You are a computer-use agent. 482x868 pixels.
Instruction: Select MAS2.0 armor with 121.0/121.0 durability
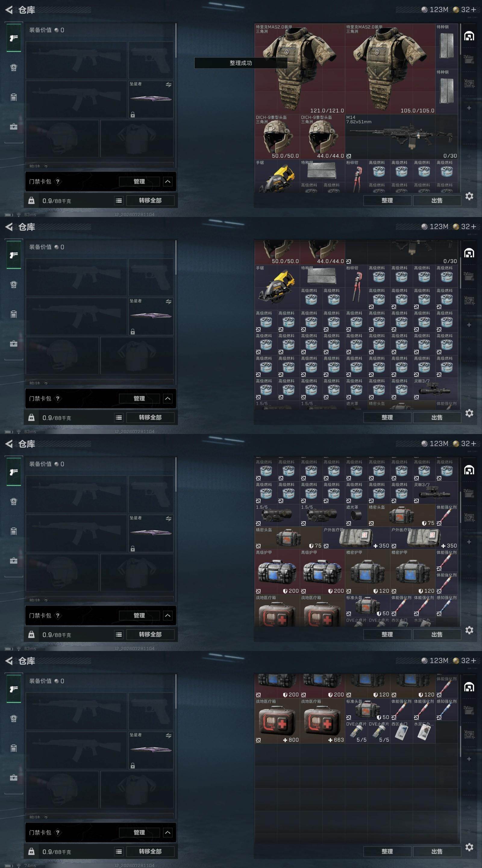(x=300, y=69)
